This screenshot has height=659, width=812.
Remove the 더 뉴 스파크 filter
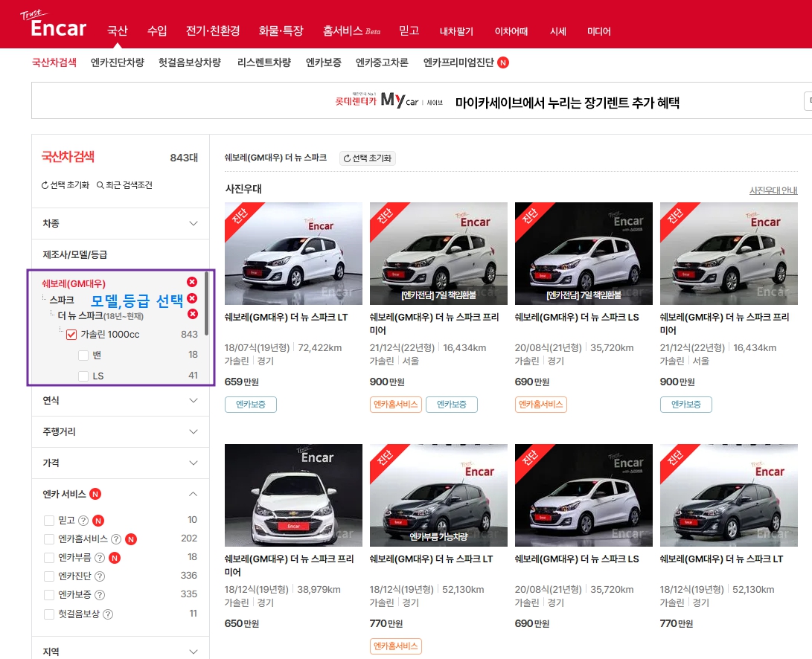click(192, 314)
